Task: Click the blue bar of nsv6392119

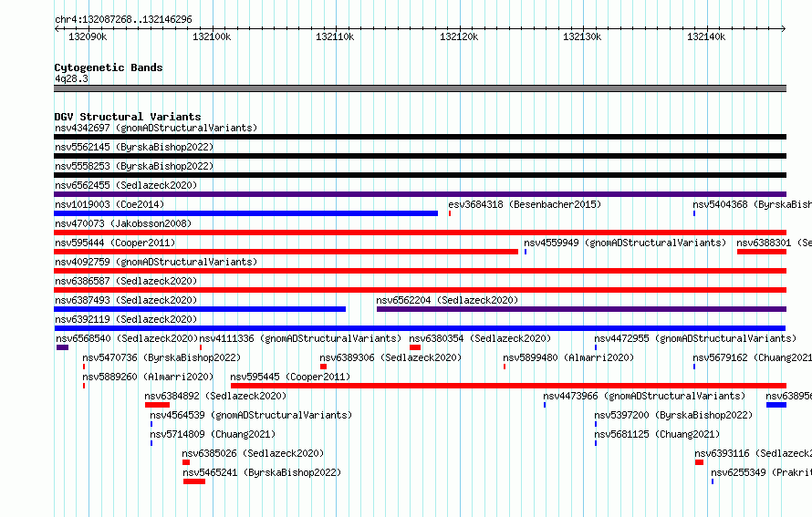Action: [420, 328]
